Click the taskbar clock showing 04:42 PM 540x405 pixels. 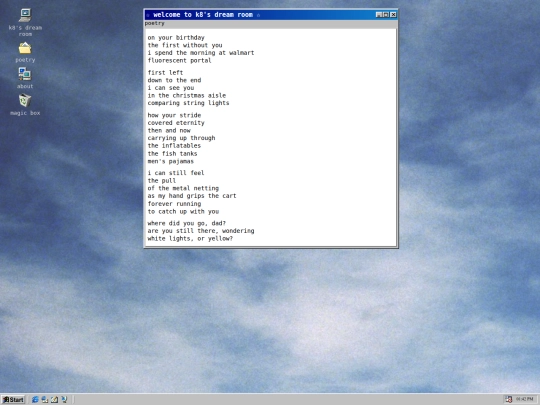[525, 399]
